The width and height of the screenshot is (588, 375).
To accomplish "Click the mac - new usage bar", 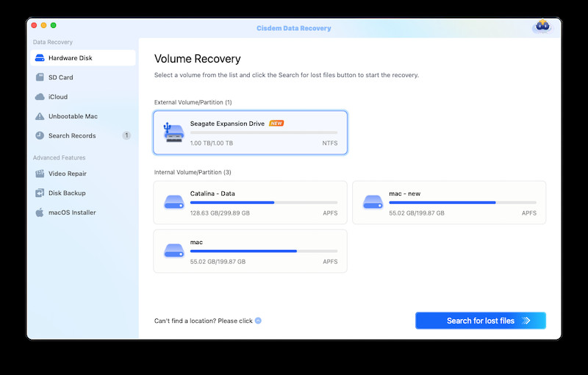I will 462,202.
